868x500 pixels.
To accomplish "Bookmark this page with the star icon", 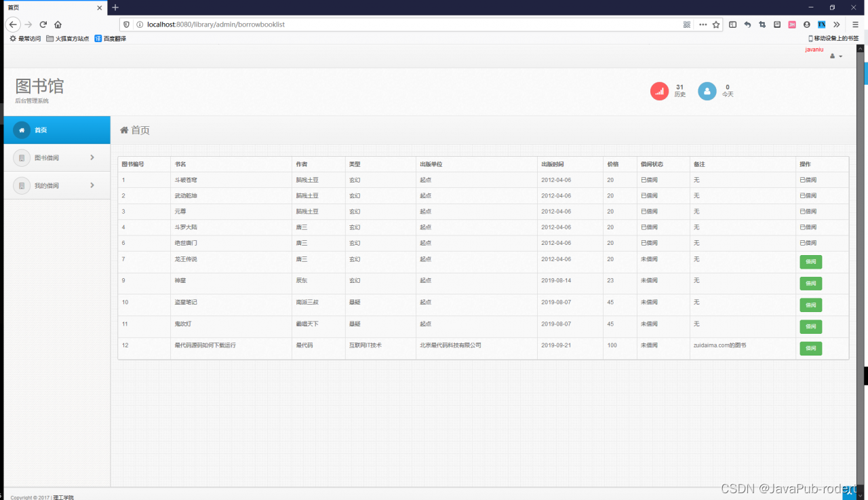I will tap(716, 24).
